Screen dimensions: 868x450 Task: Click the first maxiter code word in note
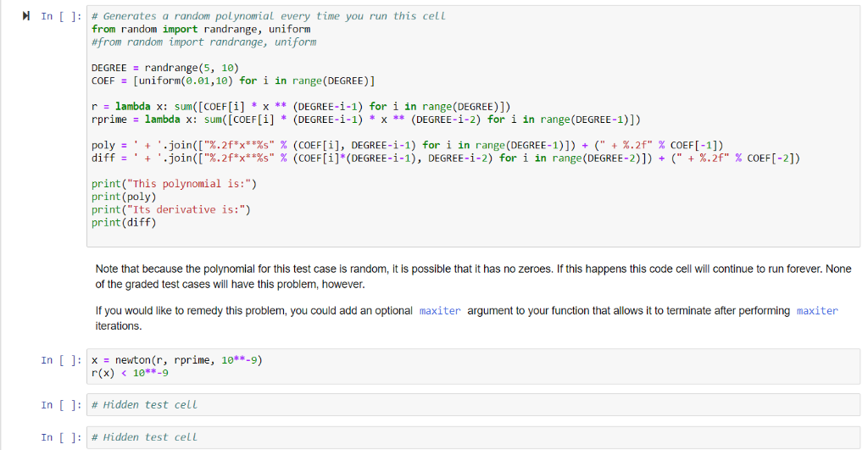pyautogui.click(x=440, y=311)
